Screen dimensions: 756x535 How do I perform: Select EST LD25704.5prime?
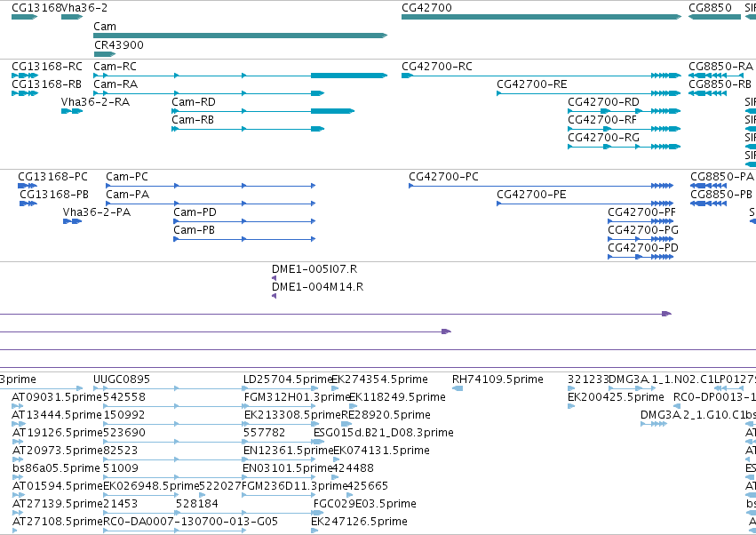click(281, 388)
